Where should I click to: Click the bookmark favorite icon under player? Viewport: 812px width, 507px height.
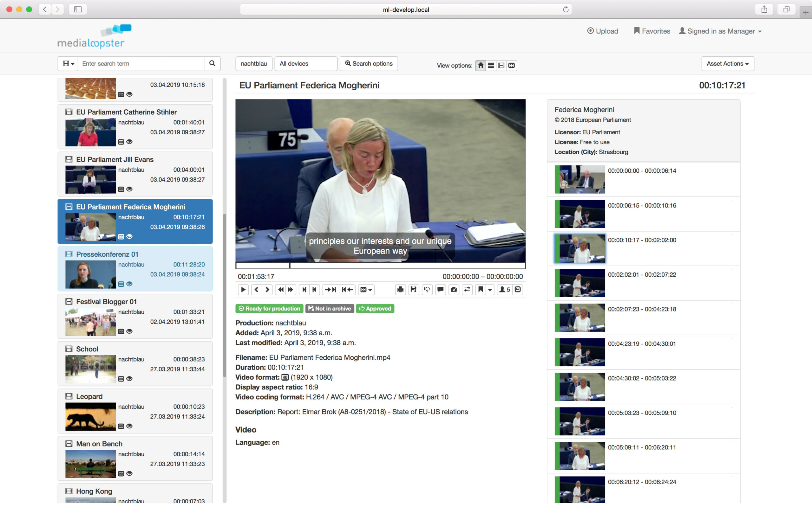point(481,289)
